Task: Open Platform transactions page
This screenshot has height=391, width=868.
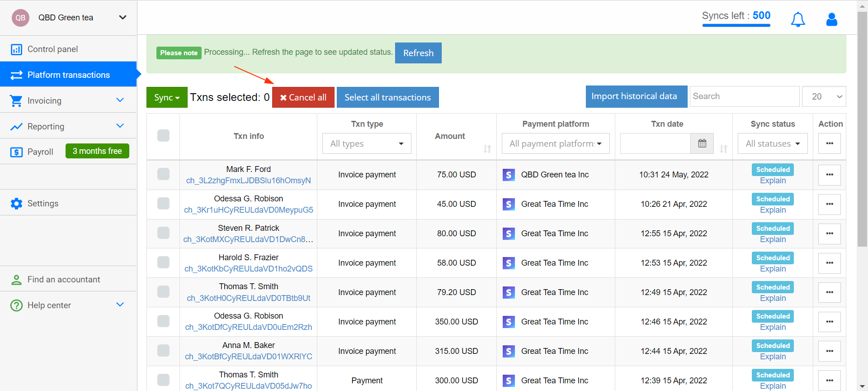Action: 68,75
